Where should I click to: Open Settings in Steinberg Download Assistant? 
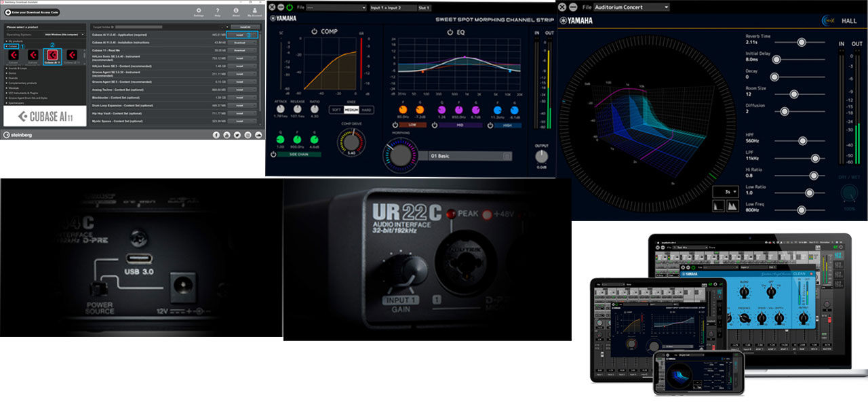(x=199, y=12)
